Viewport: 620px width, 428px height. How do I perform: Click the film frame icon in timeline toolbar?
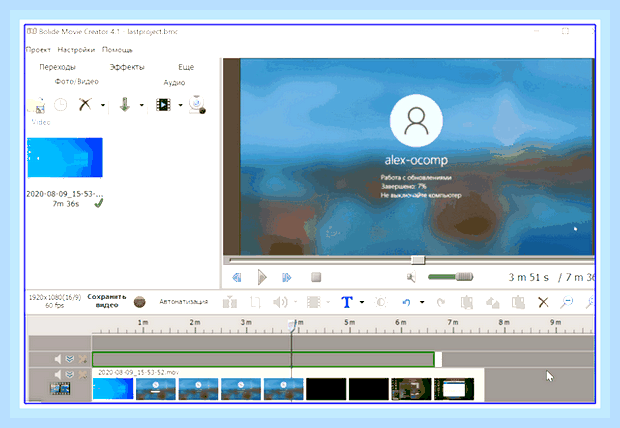pyautogui.click(x=314, y=302)
